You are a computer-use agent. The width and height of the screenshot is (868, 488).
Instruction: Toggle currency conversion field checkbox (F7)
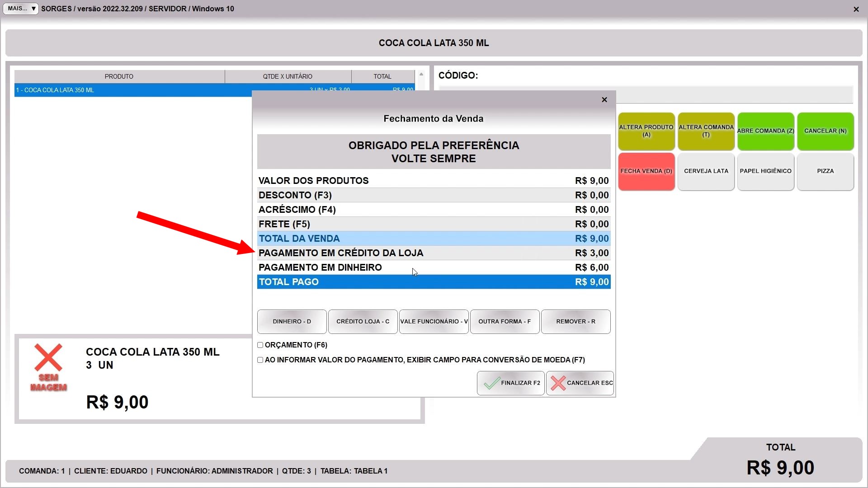pyautogui.click(x=260, y=360)
